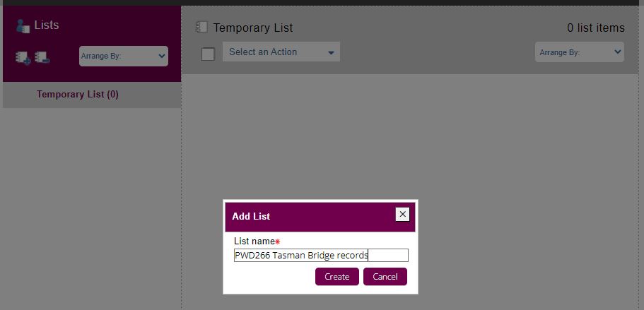
Task: Click the notebook icon beside Temporary List heading
Action: pyautogui.click(x=201, y=28)
